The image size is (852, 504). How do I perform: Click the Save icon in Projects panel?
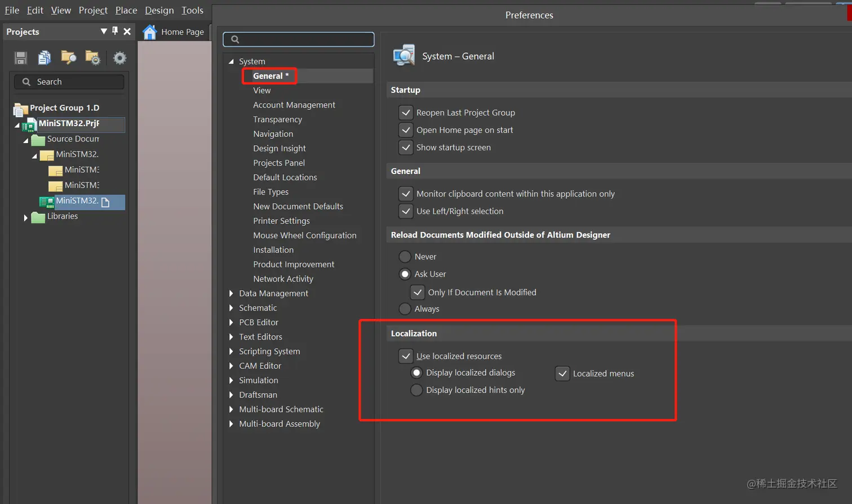click(x=21, y=57)
